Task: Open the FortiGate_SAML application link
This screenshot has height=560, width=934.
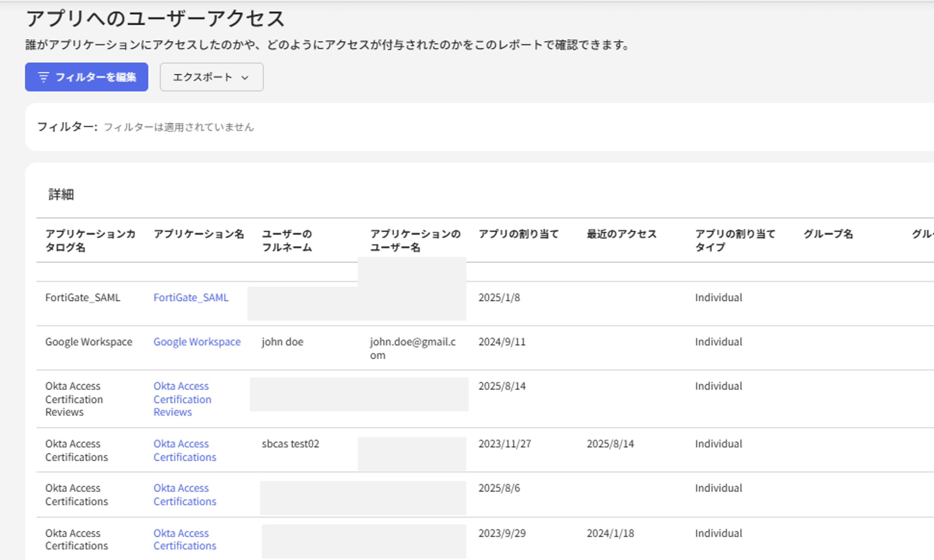Action: (x=191, y=298)
